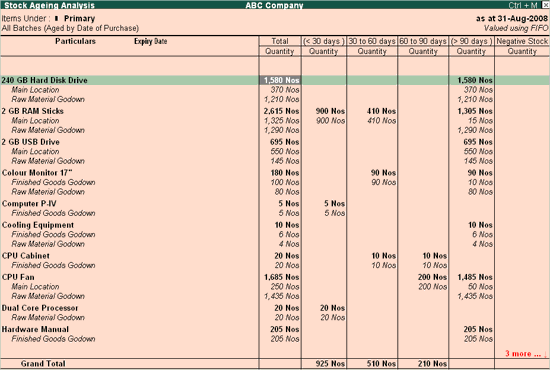Image resolution: width=550 pixels, height=370 pixels.
Task: Open the 2 GB RAM Sticks item
Action: coord(33,111)
